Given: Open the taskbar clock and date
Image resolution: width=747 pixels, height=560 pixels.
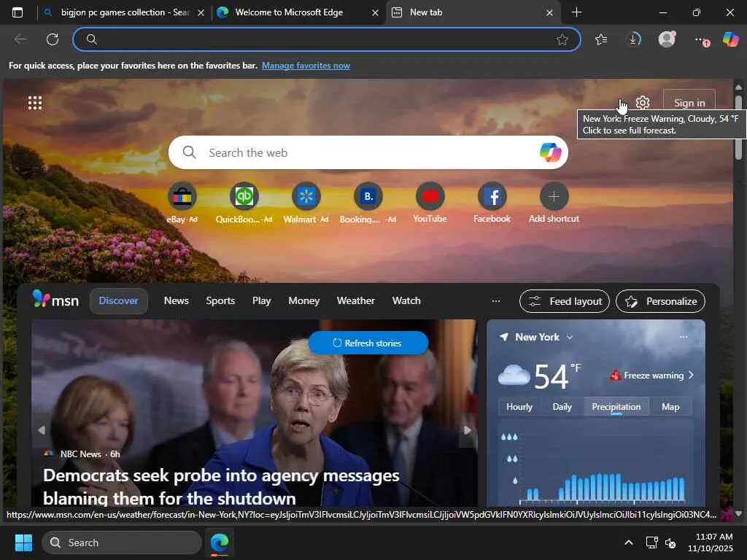Looking at the screenshot, I should coord(711,542).
